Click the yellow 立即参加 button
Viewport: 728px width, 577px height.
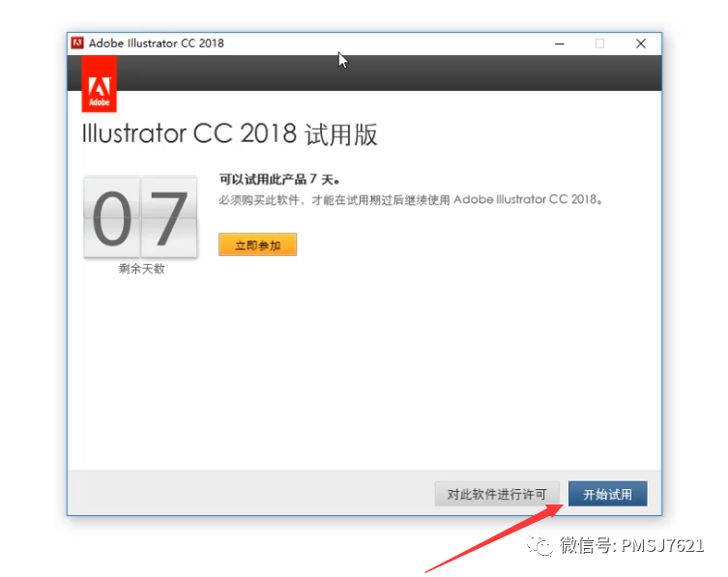point(257,245)
